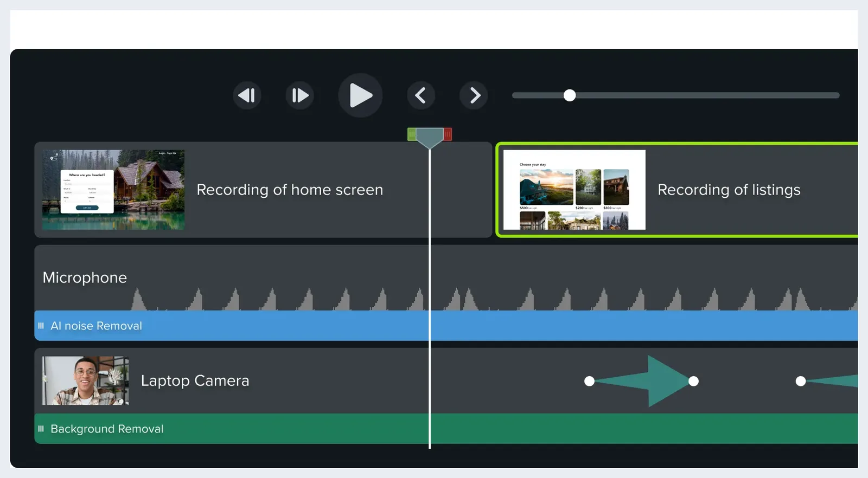Screen dimensions: 868x478
Task: Click the Recording of home screen label
Action: [x=290, y=190]
